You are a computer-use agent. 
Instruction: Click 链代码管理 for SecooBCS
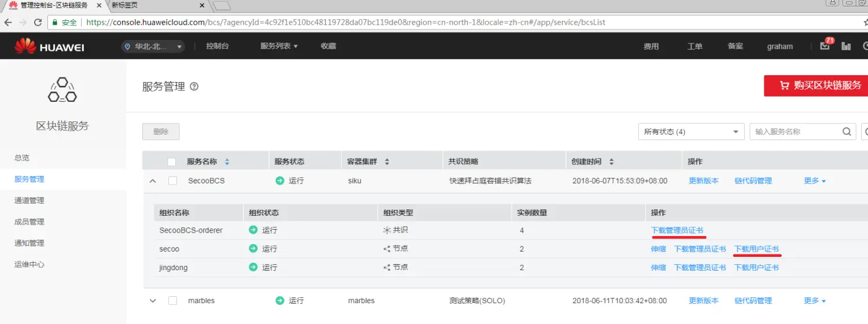click(x=753, y=181)
